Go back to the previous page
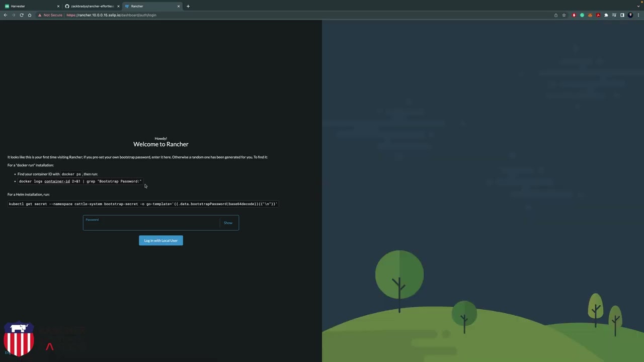 6,15
